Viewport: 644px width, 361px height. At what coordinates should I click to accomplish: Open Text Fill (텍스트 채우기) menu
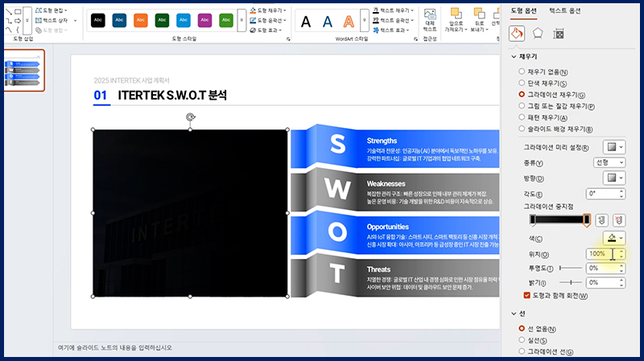click(393, 10)
